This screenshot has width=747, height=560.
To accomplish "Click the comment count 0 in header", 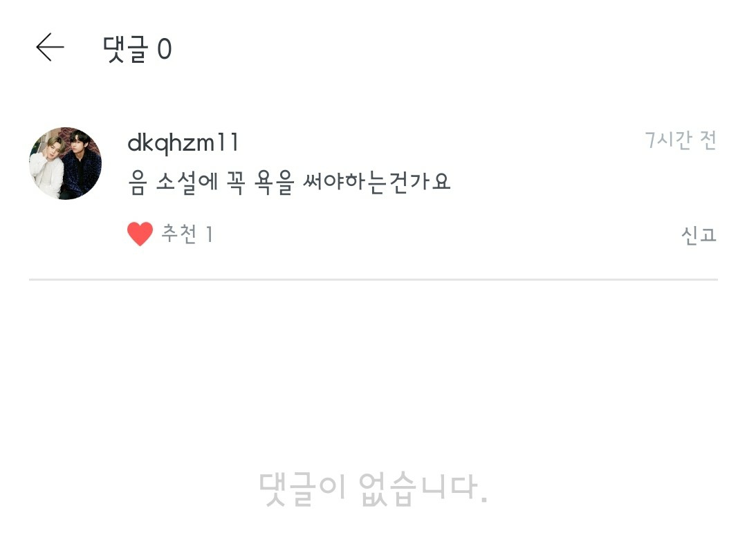I will pyautogui.click(x=165, y=49).
